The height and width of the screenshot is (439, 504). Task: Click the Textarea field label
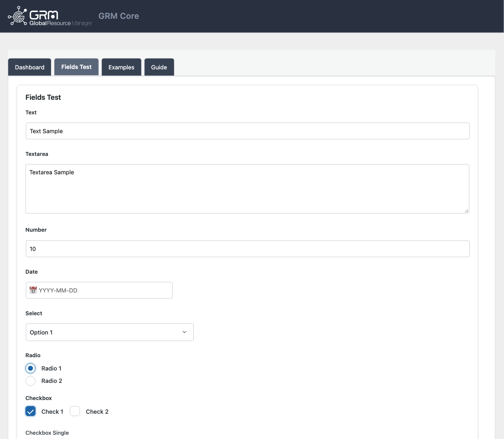37,154
